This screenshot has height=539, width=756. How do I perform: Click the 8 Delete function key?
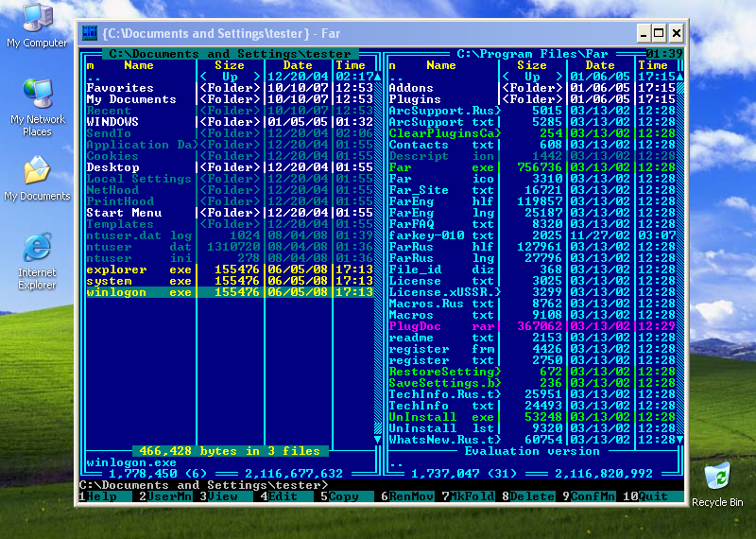coord(528,496)
